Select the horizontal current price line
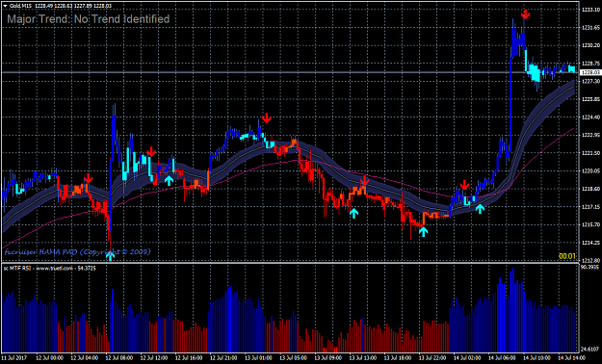602x364 pixels. pyautogui.click(x=290, y=72)
